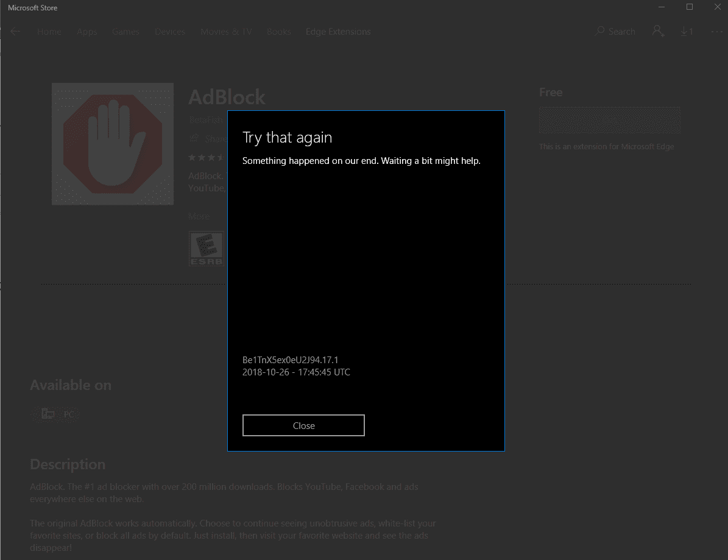The image size is (728, 560).
Task: Open the Home tab
Action: tap(49, 32)
